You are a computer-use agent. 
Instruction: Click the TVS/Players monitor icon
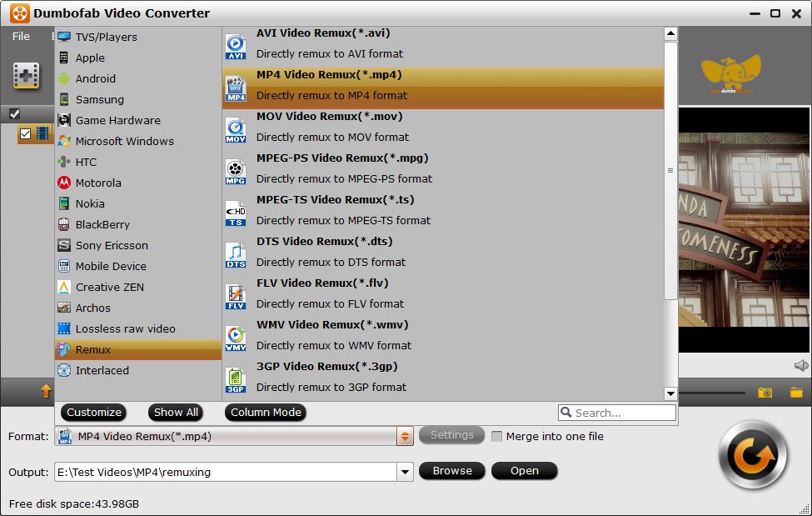(64, 37)
